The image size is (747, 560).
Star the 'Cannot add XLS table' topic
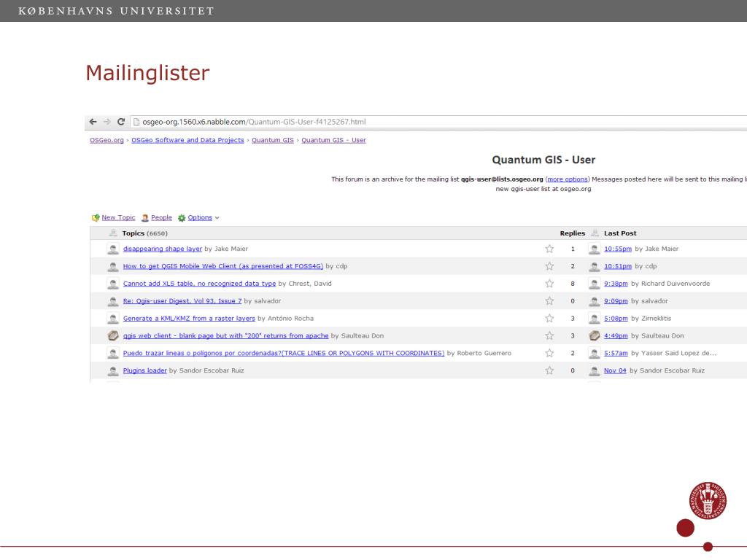click(549, 284)
